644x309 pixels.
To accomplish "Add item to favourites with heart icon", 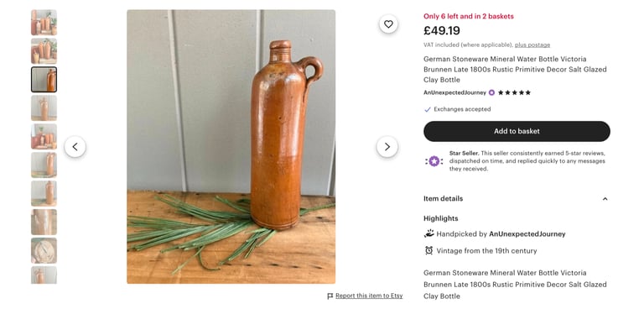I will 388,24.
